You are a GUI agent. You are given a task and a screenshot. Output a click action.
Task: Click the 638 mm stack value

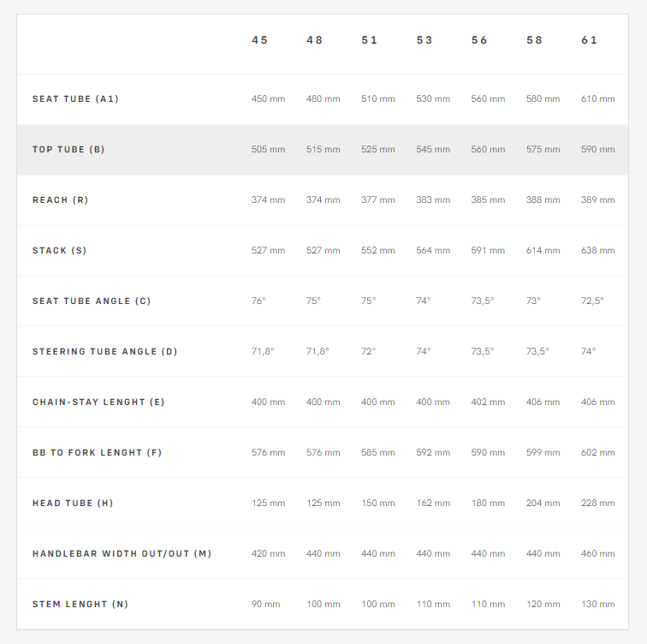pyautogui.click(x=597, y=251)
